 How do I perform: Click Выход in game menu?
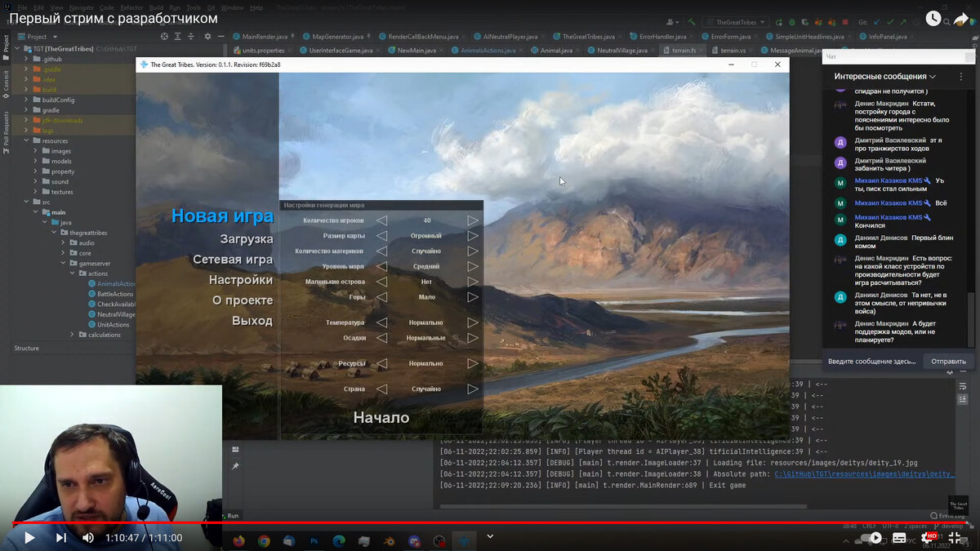[x=252, y=321]
